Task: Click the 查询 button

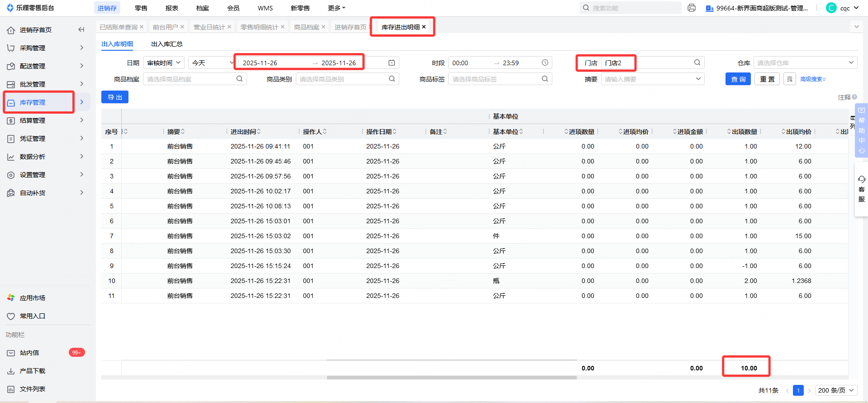Action: click(x=738, y=79)
